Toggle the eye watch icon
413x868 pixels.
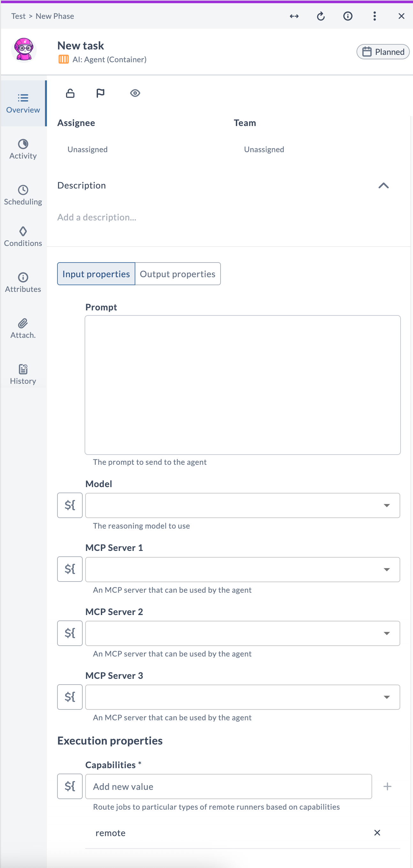tap(135, 93)
